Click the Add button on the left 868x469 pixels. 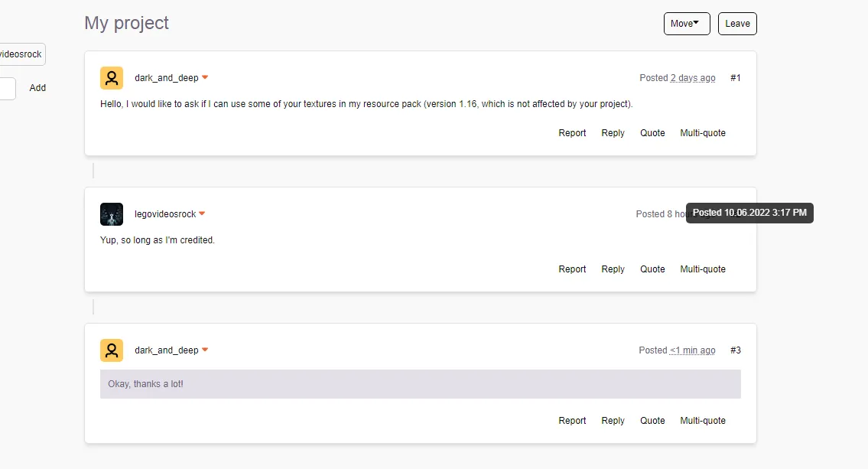(37, 88)
